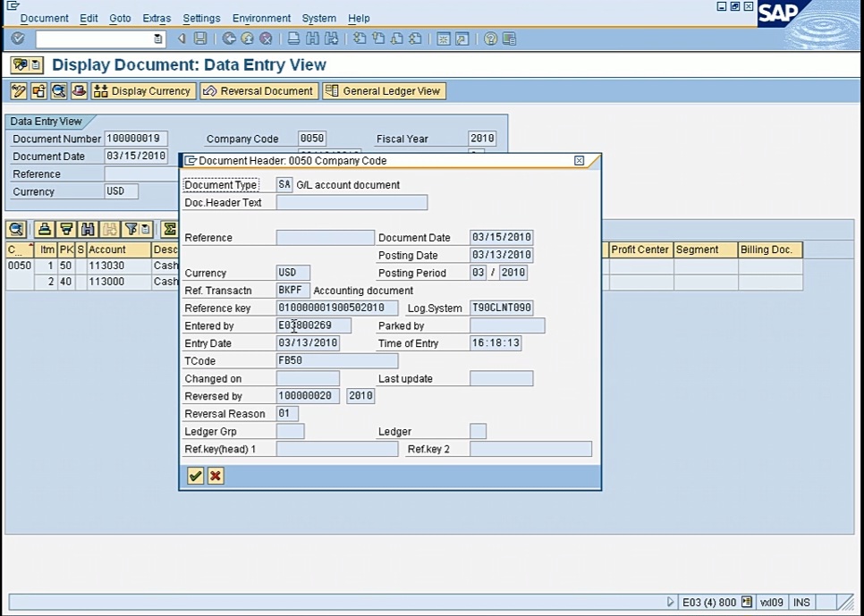Click the Enter checkmark icon in the standard toolbar
This screenshot has height=616, width=864.
click(18, 38)
